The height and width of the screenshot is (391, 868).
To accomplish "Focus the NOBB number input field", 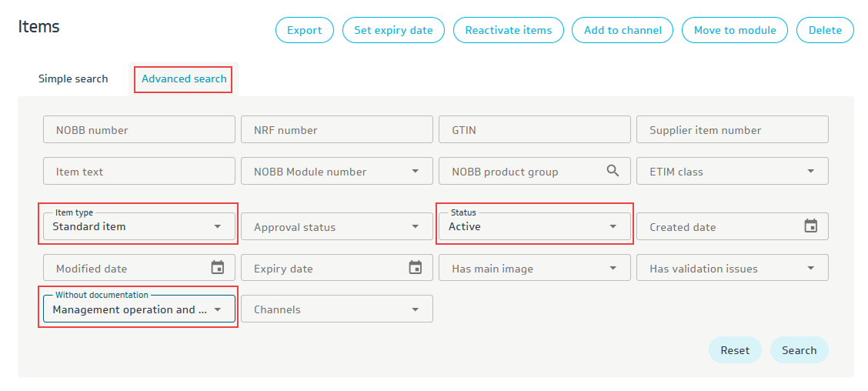I will click(139, 130).
